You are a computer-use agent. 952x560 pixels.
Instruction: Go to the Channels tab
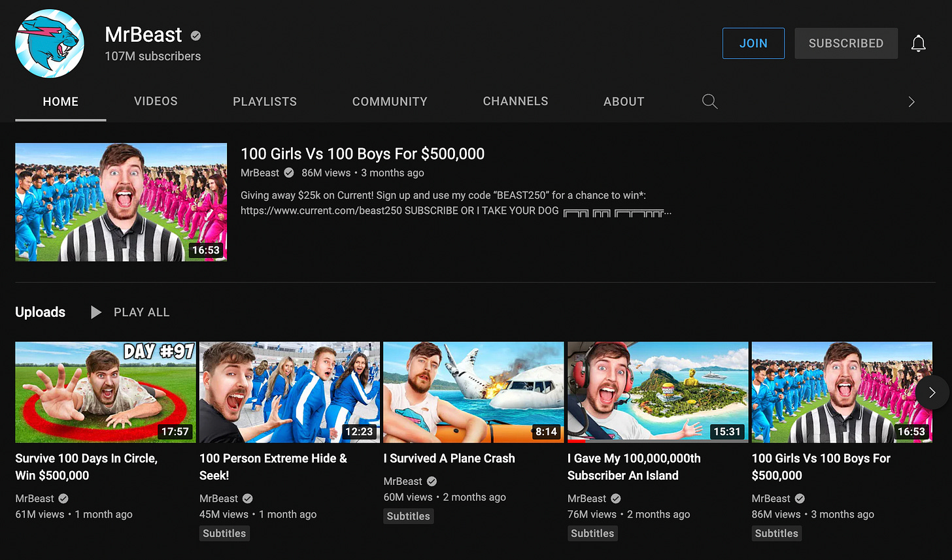coord(515,101)
